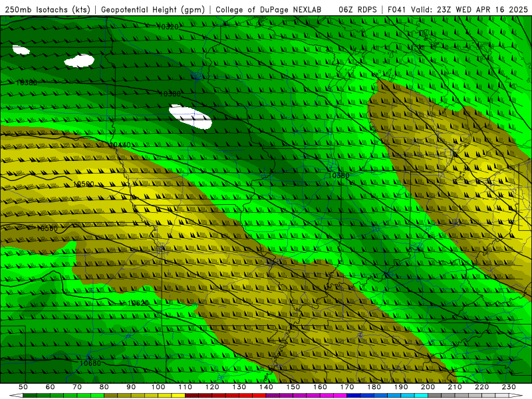
Task: Click the red segment of the color bar
Action: [x=225, y=396]
